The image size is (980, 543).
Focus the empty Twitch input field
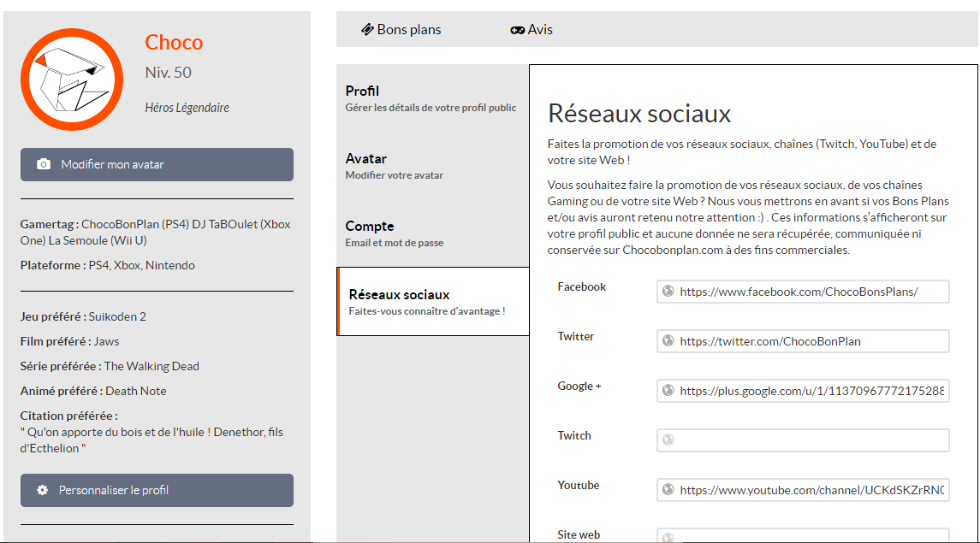coord(803,440)
